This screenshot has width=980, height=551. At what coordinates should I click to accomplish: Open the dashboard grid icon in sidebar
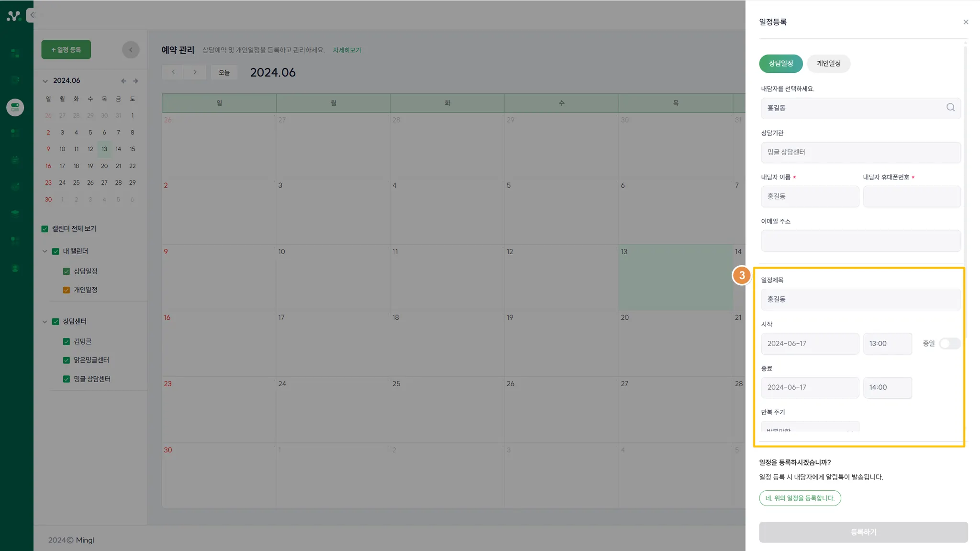(x=15, y=53)
